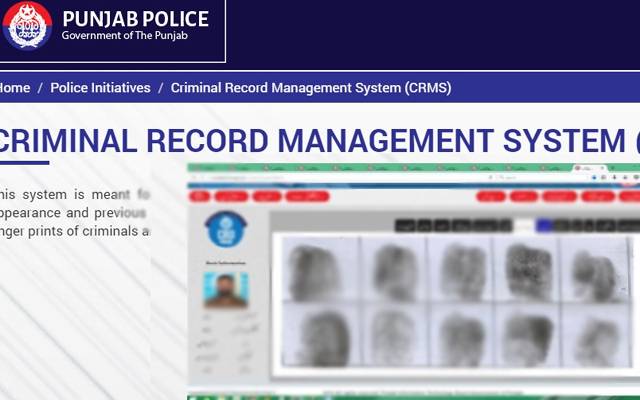Click the blue highlighted button in the dark toolbar
The width and height of the screenshot is (640, 400).
pos(544,225)
